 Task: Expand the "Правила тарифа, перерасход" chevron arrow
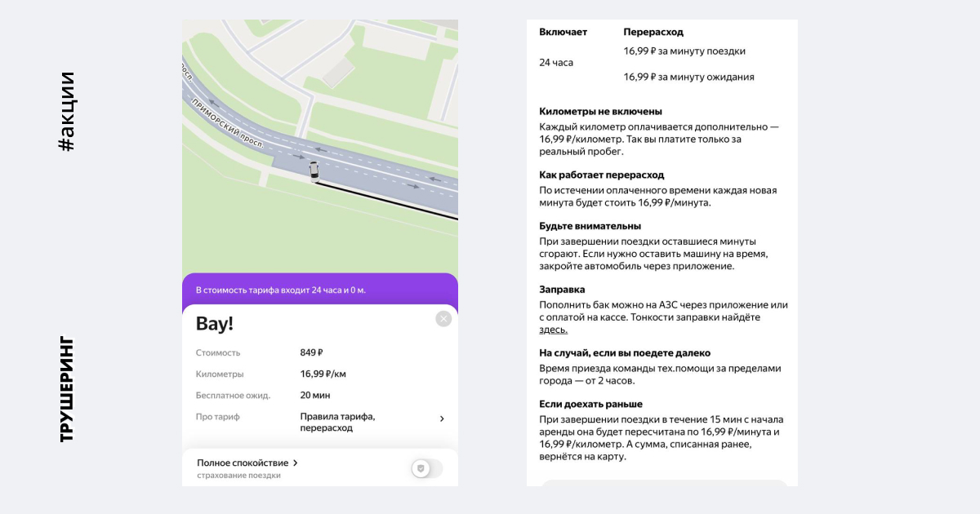click(x=442, y=419)
